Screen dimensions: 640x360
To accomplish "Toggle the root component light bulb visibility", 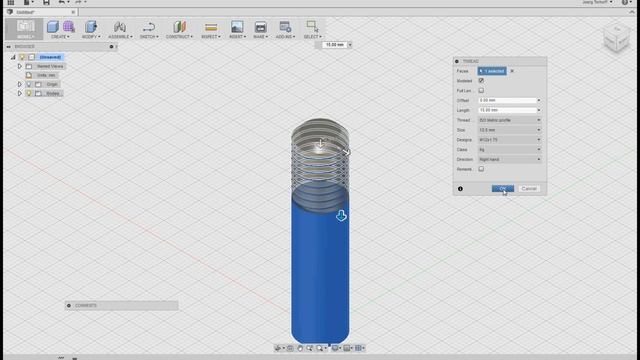I will (22, 57).
